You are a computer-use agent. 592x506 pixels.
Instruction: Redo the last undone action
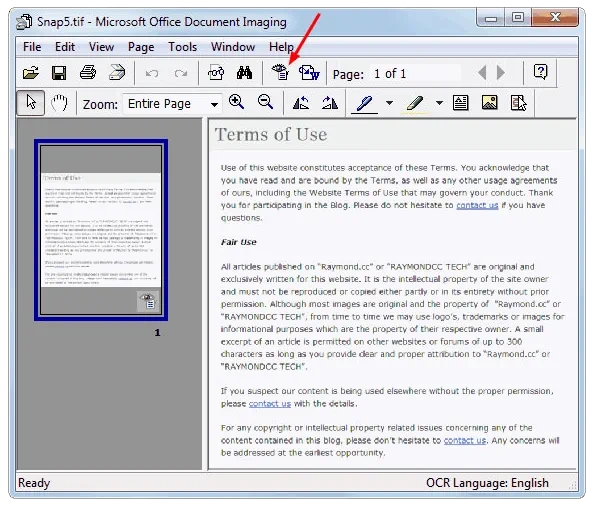tap(181, 73)
